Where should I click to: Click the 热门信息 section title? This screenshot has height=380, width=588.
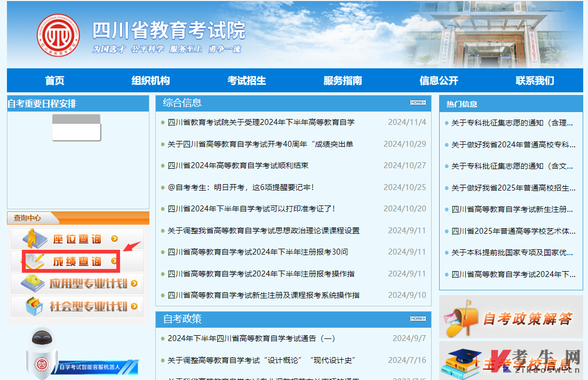(462, 104)
